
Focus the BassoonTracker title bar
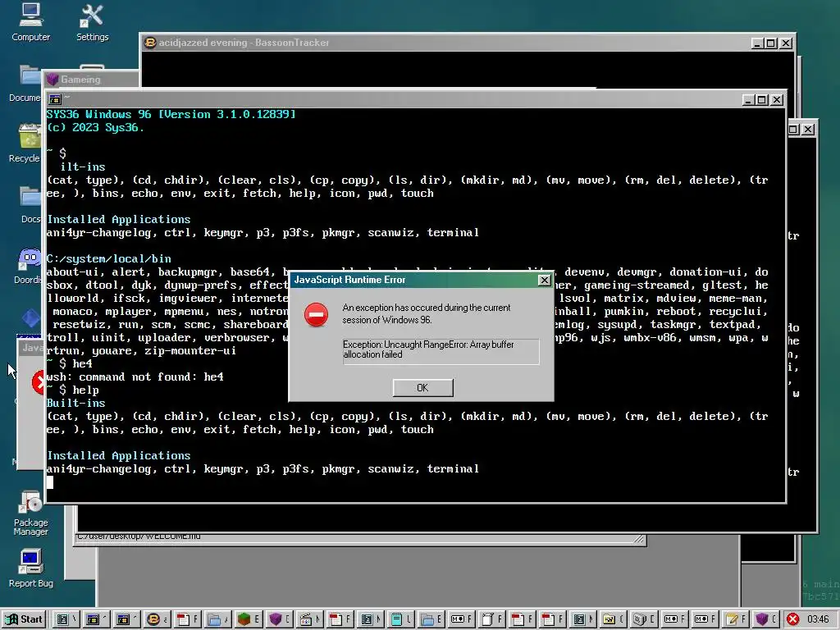467,43
